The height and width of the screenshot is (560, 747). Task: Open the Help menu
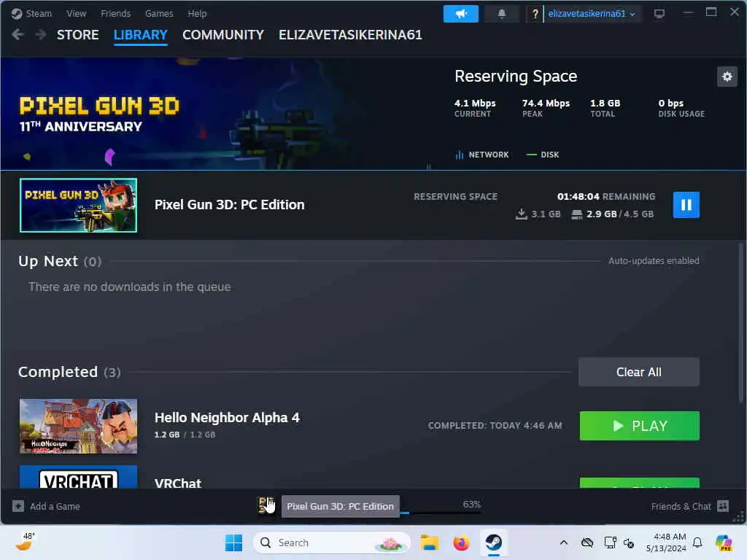(197, 13)
